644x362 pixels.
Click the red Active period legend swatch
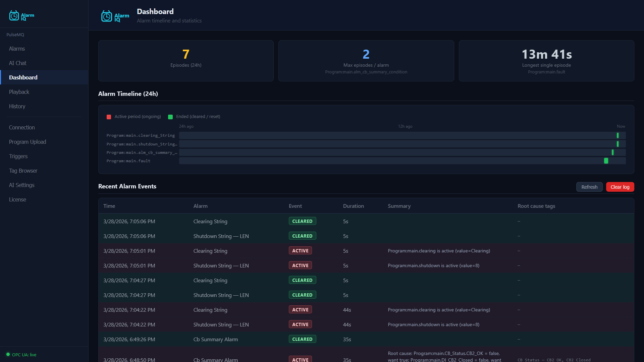click(109, 117)
